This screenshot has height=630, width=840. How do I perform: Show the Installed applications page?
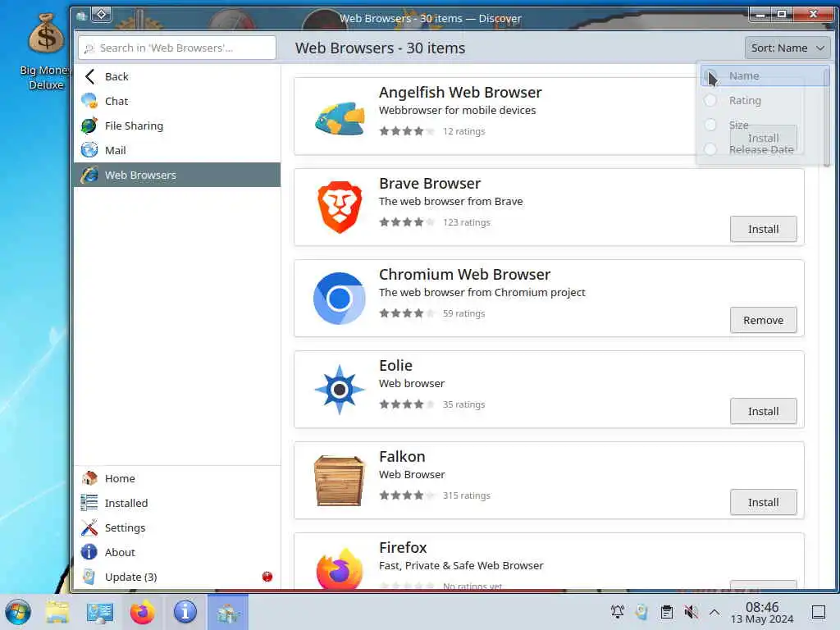click(x=177, y=503)
